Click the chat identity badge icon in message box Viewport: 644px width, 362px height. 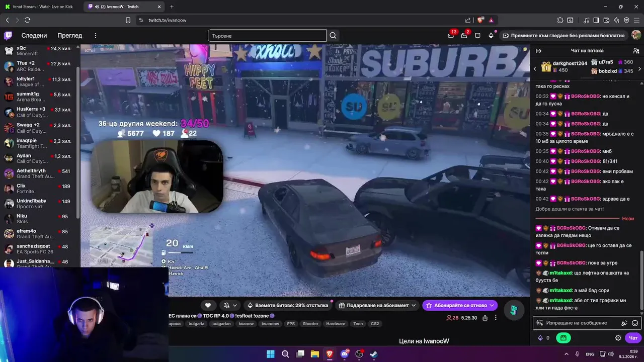(540, 323)
